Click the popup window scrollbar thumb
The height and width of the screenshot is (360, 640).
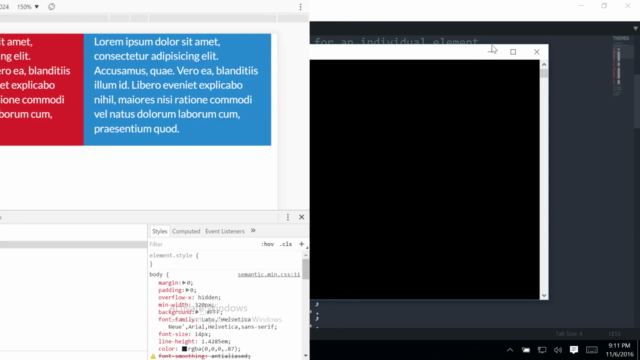tap(544, 73)
